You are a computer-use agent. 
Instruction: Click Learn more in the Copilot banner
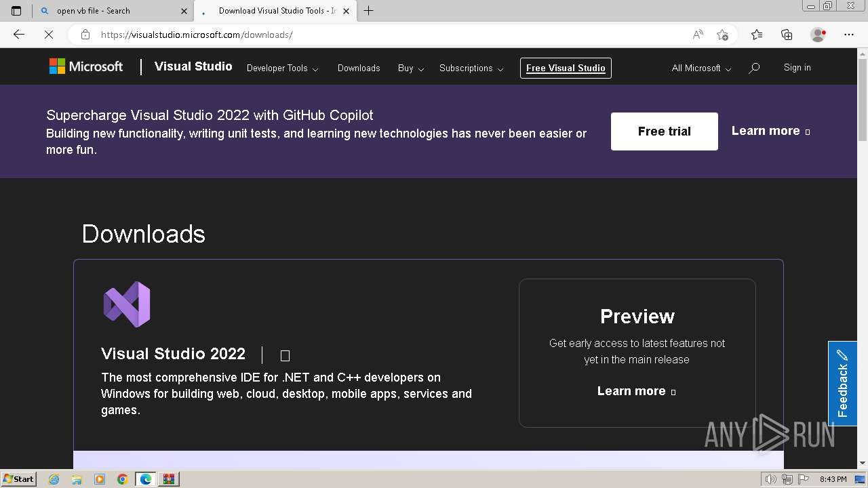770,131
